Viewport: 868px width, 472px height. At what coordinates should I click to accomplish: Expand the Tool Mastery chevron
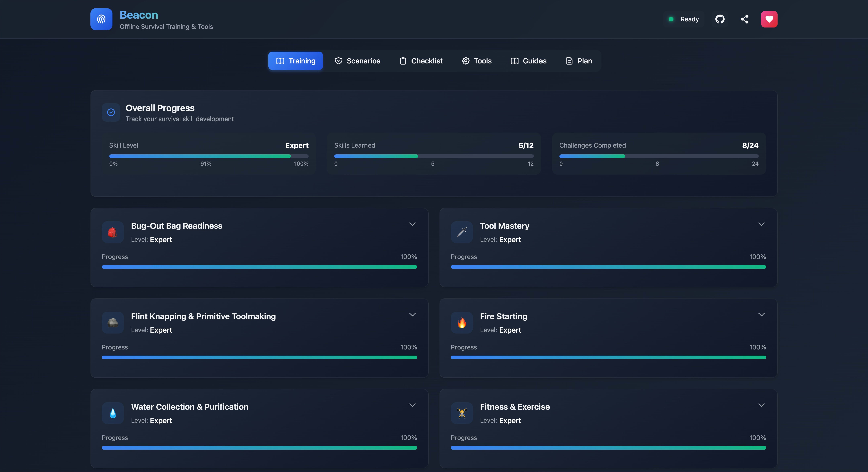click(x=761, y=224)
